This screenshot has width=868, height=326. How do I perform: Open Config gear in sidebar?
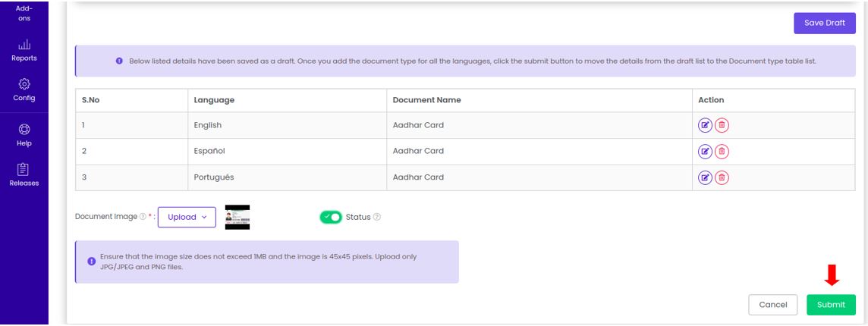(24, 90)
